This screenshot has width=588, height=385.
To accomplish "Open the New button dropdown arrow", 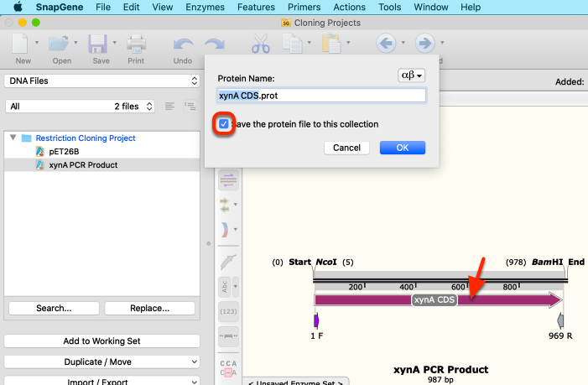I will click(37, 43).
